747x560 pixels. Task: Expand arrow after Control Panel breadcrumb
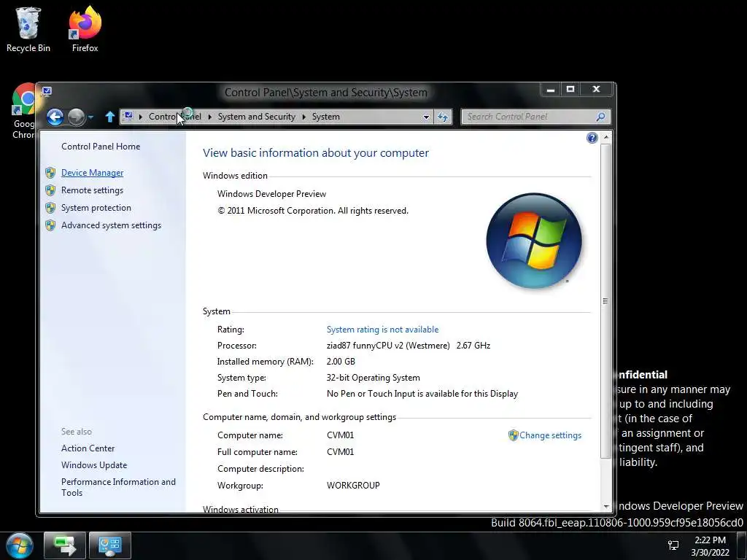[x=209, y=117]
